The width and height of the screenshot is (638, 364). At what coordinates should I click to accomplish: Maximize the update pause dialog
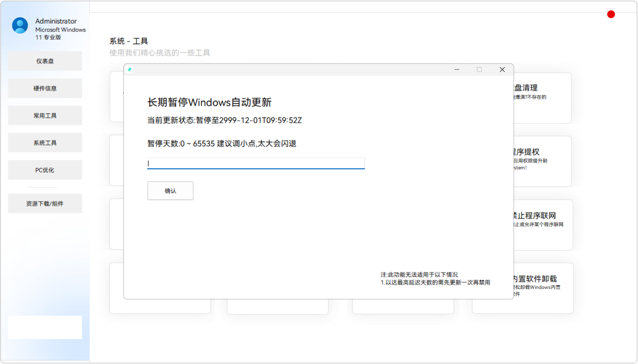[479, 69]
